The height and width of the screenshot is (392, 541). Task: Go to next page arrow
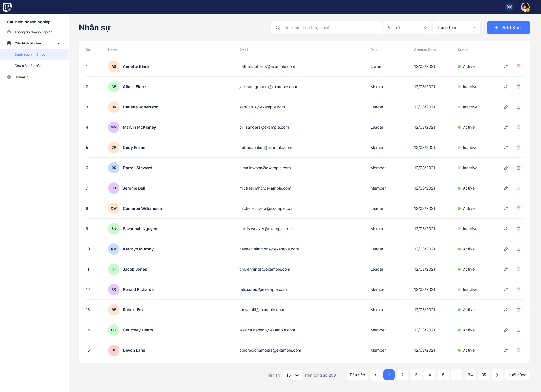[x=497, y=375]
